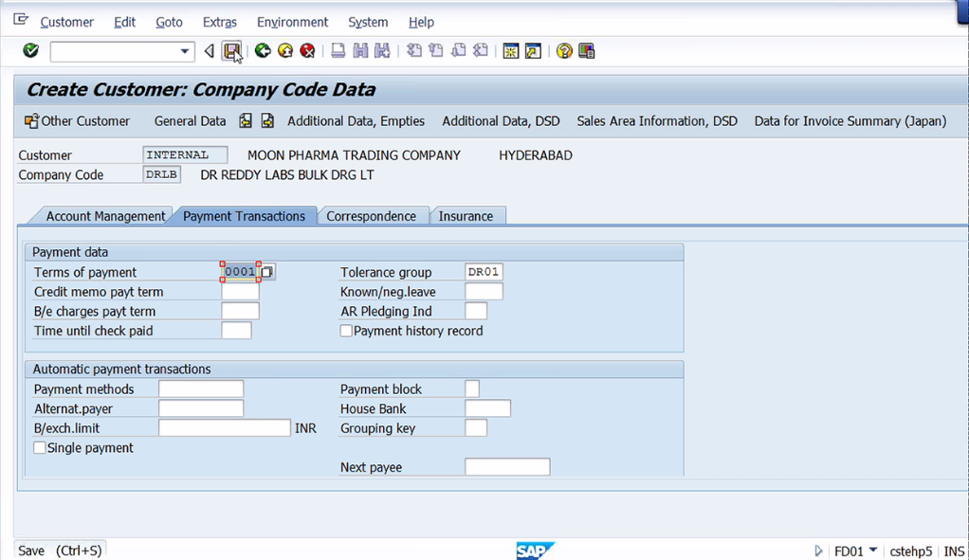
Task: Open the Help menu
Action: [x=421, y=22]
